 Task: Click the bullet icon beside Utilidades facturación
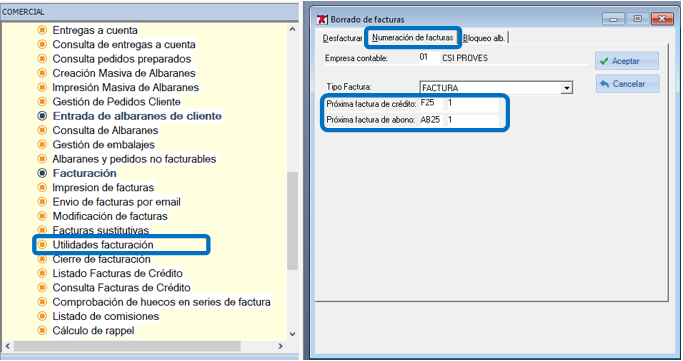[42, 245]
